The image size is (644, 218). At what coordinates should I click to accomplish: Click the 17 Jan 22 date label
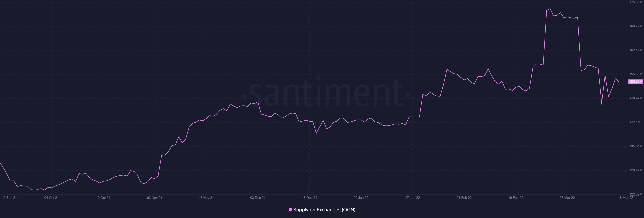click(x=413, y=198)
